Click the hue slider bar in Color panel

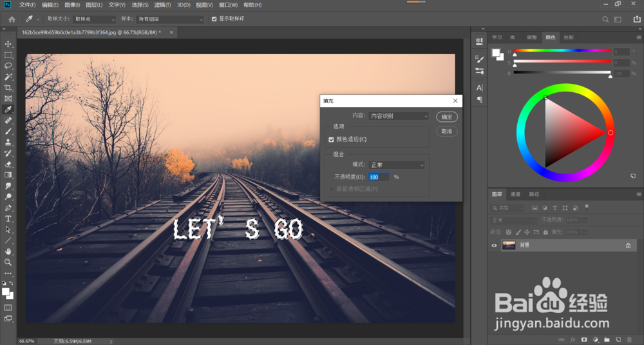562,50
